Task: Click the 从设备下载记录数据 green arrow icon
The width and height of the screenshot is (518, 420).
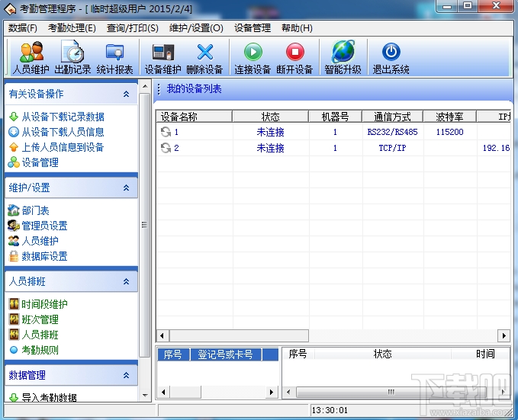Action: tap(14, 117)
